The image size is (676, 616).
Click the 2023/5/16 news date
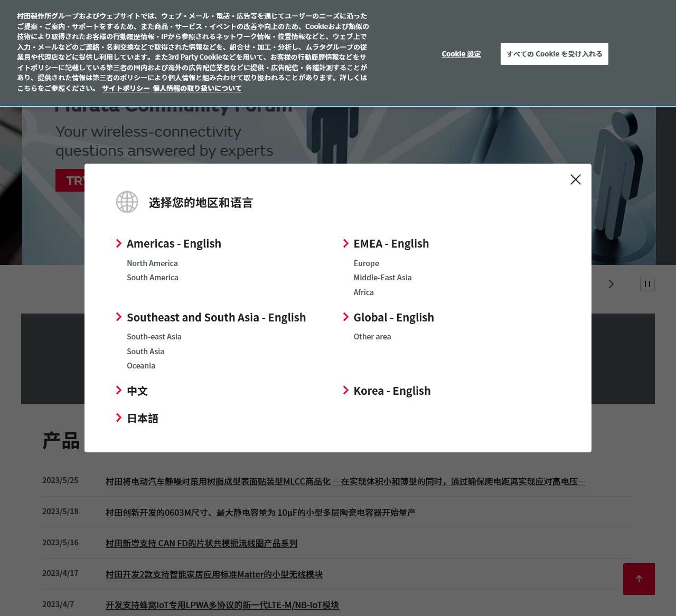(60, 542)
